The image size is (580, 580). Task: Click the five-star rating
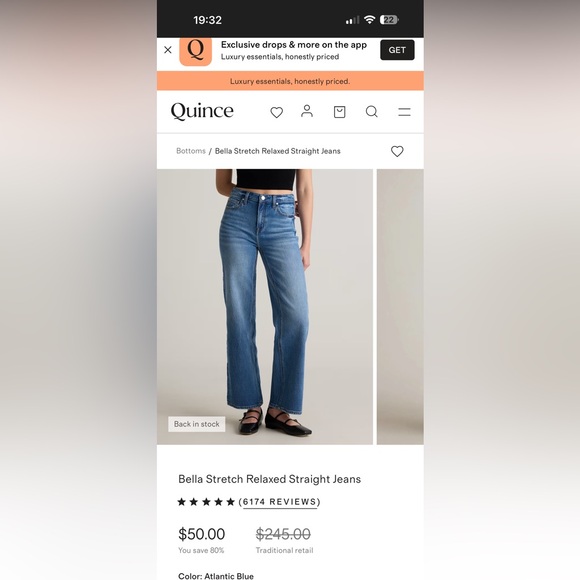click(x=206, y=502)
